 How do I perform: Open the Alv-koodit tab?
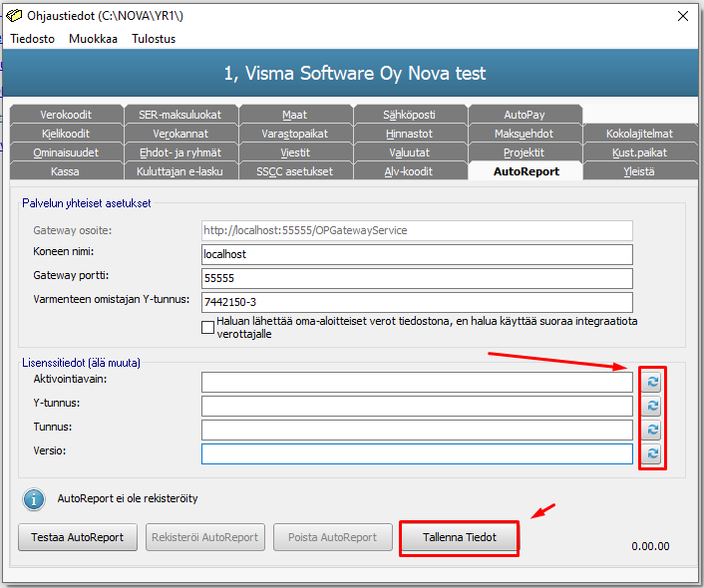(x=409, y=171)
